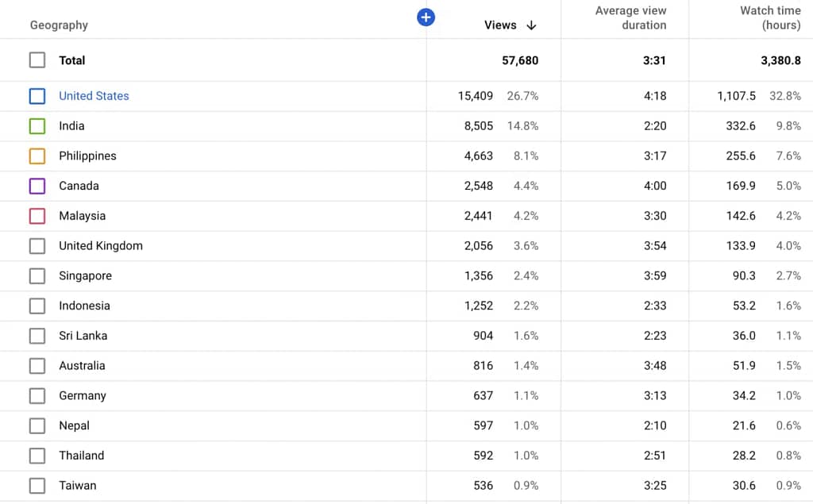This screenshot has width=813, height=504.
Task: Click the India country name
Action: point(71,126)
